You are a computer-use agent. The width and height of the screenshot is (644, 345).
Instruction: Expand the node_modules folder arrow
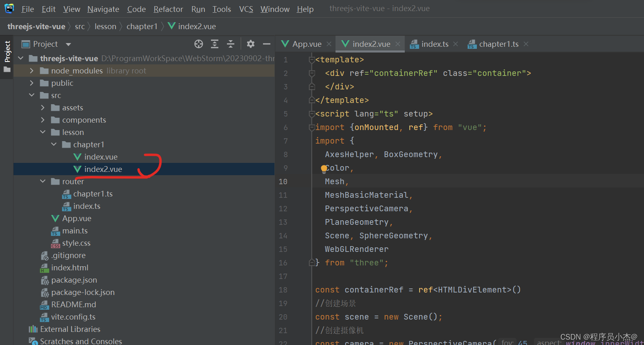click(x=32, y=71)
